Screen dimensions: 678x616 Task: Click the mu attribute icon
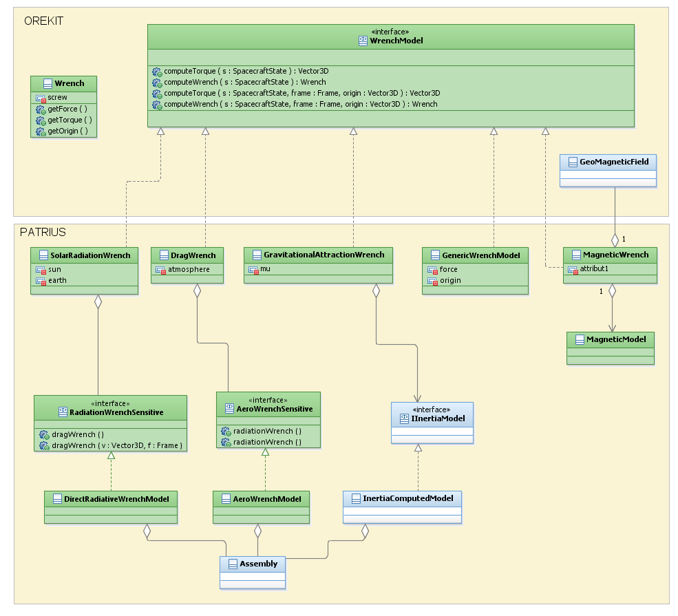click(x=253, y=270)
